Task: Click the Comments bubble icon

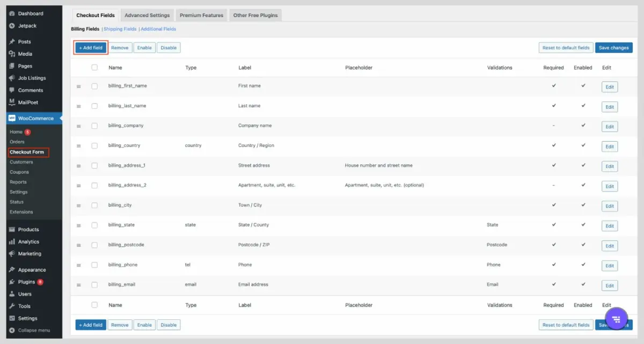Action: [12, 90]
